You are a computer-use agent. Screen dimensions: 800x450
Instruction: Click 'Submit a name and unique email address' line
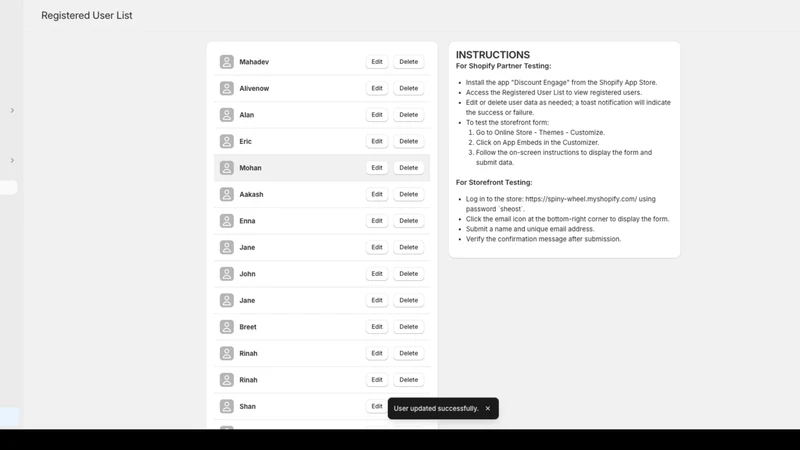pos(530,229)
